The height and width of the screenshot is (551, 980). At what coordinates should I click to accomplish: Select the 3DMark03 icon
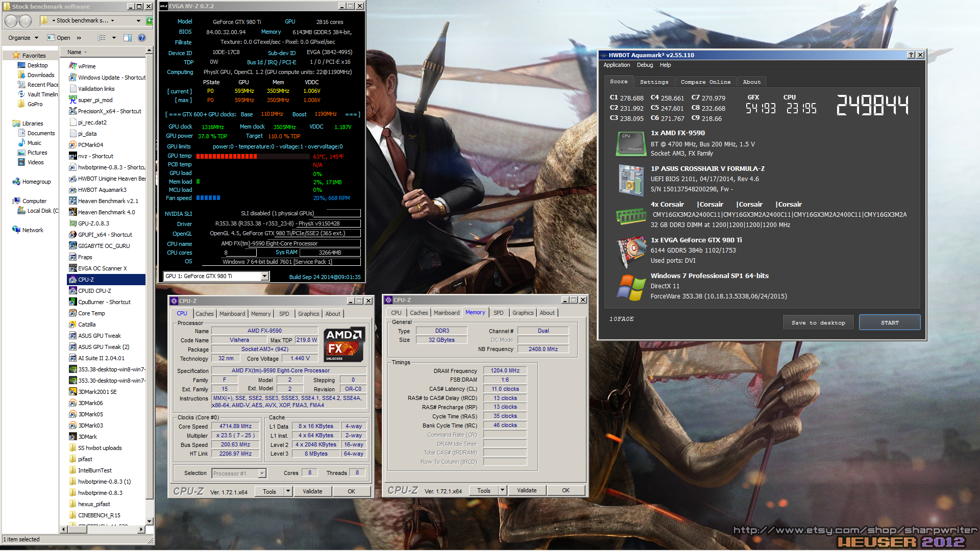pyautogui.click(x=73, y=425)
